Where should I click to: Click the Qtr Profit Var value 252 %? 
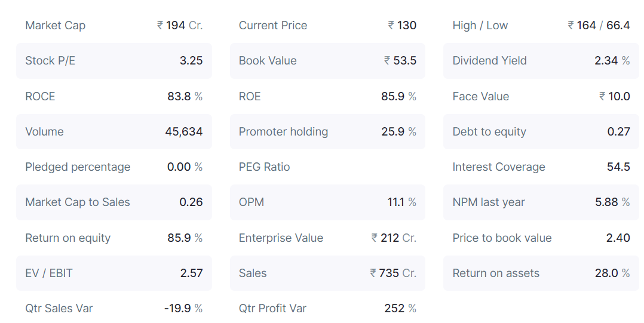coord(400,309)
